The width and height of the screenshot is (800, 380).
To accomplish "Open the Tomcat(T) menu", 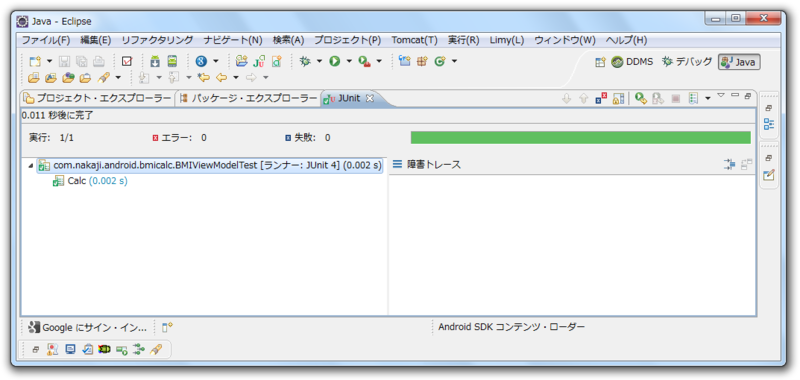I will (414, 40).
